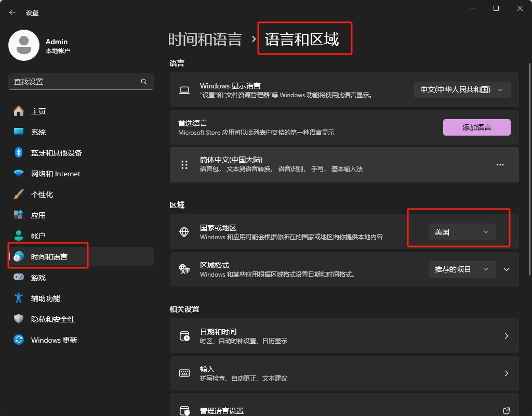Click the laptop icon beside Windows 显示语言
This screenshot has width=532, height=416.
(x=184, y=90)
